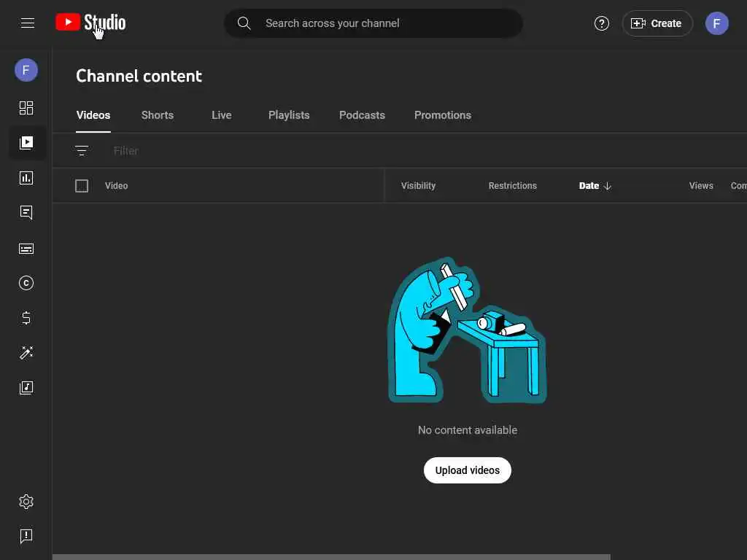Click the YouTube Studio logo
This screenshot has height=560, width=747.
90,23
